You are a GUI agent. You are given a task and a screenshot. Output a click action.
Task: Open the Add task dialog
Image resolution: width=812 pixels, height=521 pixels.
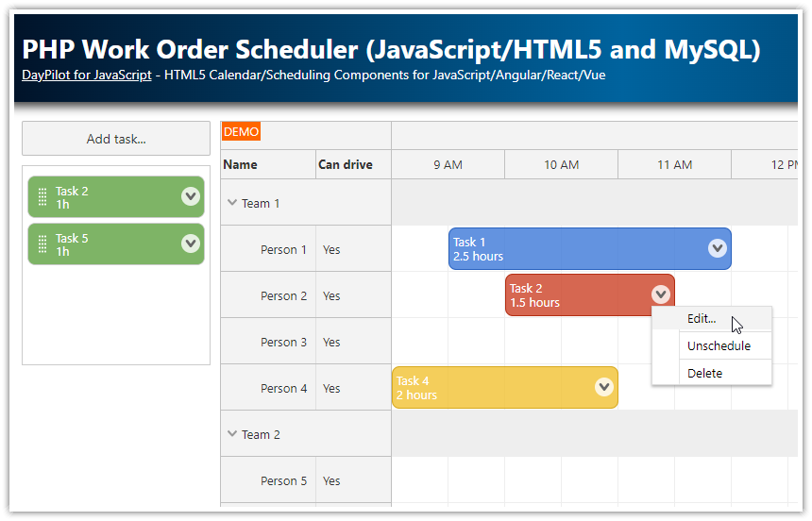pyautogui.click(x=116, y=139)
